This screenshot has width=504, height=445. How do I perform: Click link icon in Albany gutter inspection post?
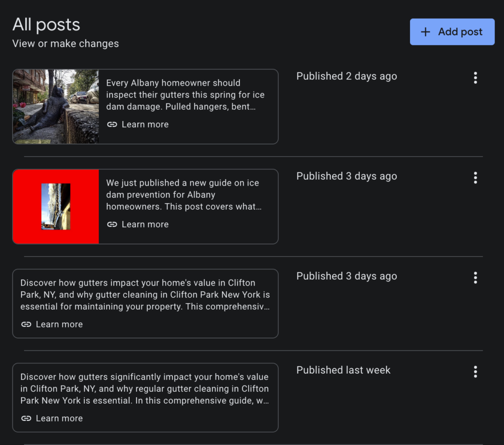click(x=112, y=125)
